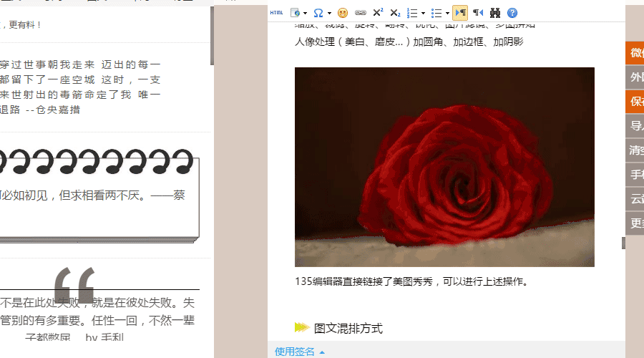Screen dimensions: 644x358
Task: Click the 云 sidebar button
Action: [x=635, y=199]
